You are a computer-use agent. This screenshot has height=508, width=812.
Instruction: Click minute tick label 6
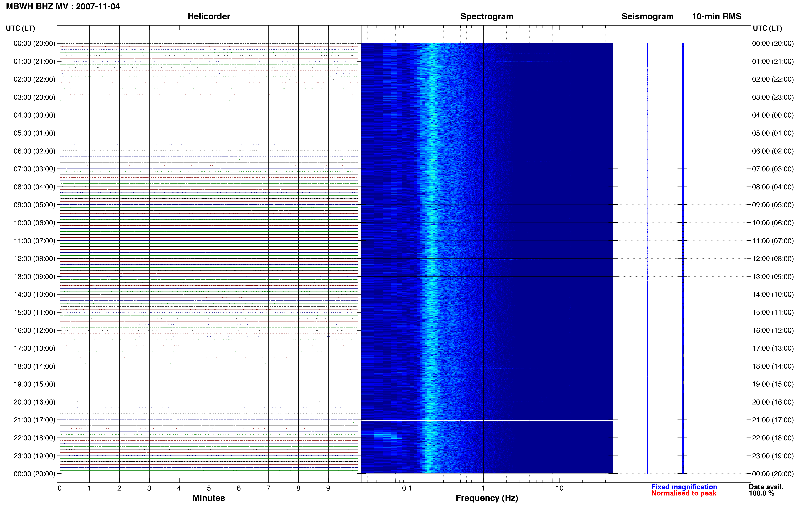239,488
